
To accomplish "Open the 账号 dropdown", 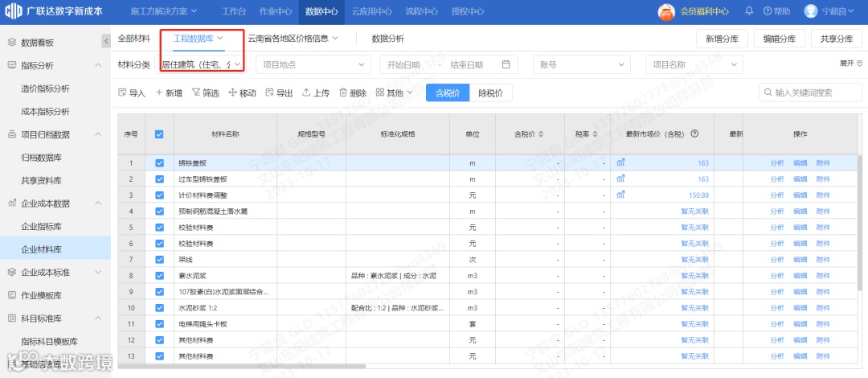I will pos(582,64).
